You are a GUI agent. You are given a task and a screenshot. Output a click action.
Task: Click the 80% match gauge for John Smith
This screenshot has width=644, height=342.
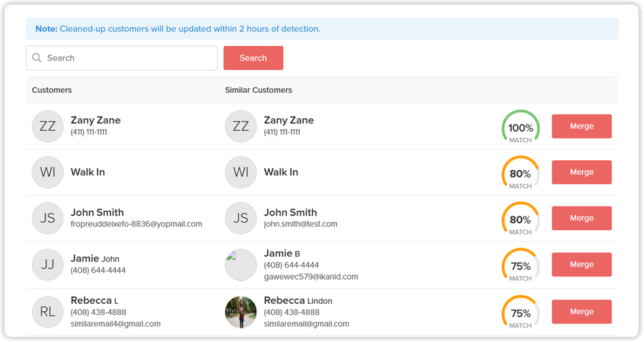[520, 219]
